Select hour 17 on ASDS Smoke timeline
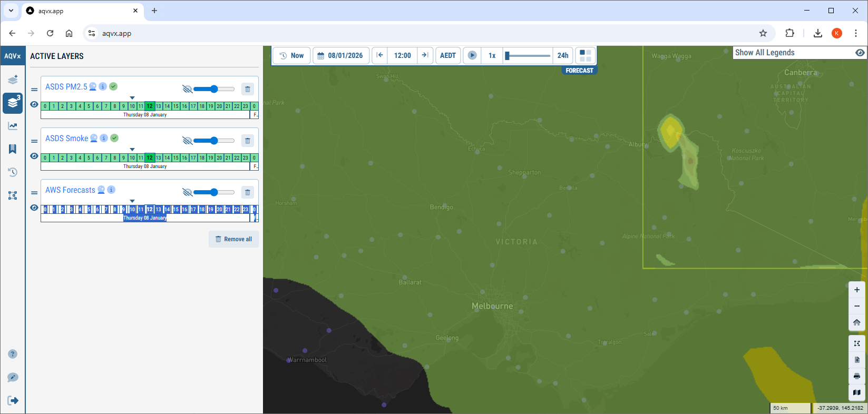The image size is (868, 414). [193, 157]
